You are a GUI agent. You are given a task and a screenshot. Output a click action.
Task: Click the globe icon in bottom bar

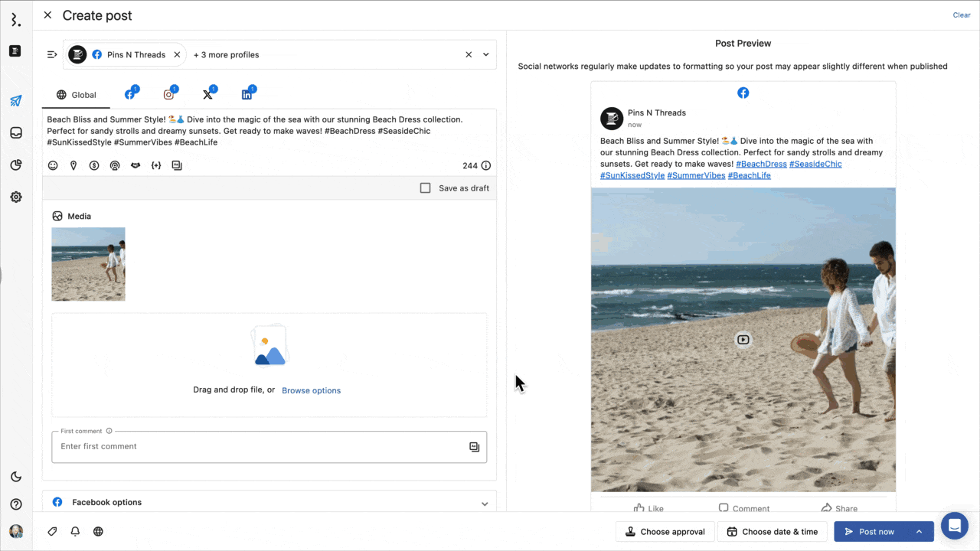pos(98,531)
